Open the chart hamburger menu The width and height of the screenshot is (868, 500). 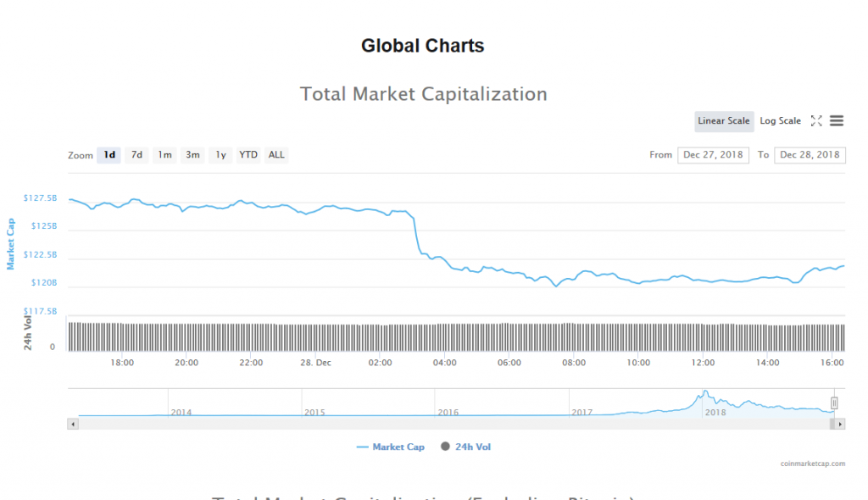coord(837,121)
